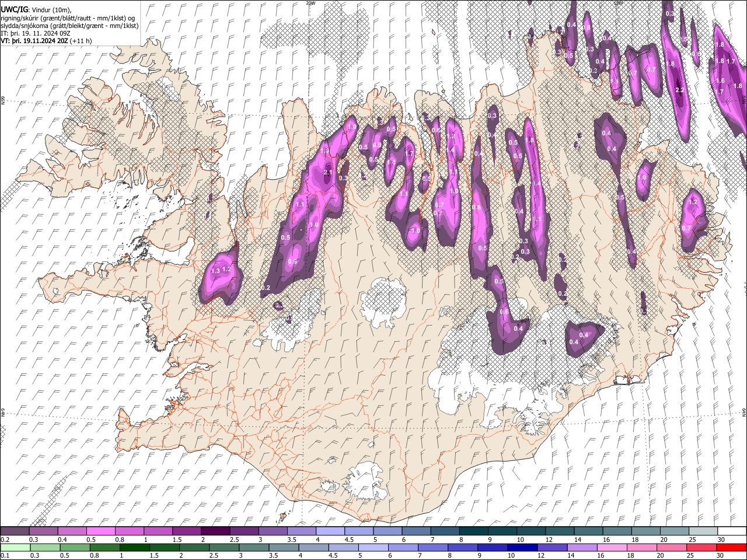Click the snow legend swatch starting at 1.5
The image size is (747, 560).
click(x=187, y=531)
